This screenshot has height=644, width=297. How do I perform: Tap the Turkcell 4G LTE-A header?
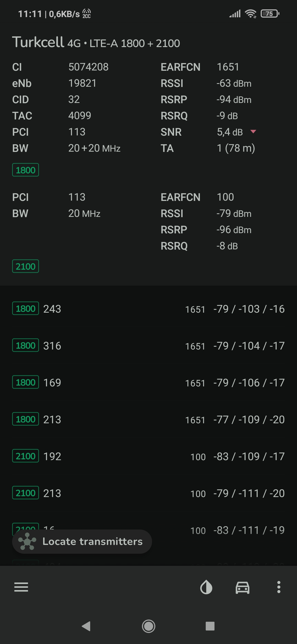[96, 42]
